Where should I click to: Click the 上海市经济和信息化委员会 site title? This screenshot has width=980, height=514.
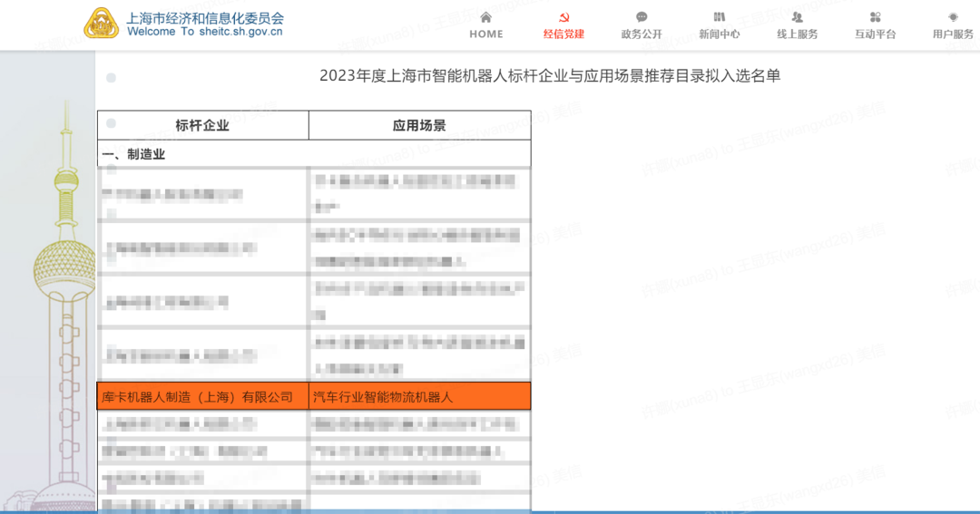click(205, 17)
